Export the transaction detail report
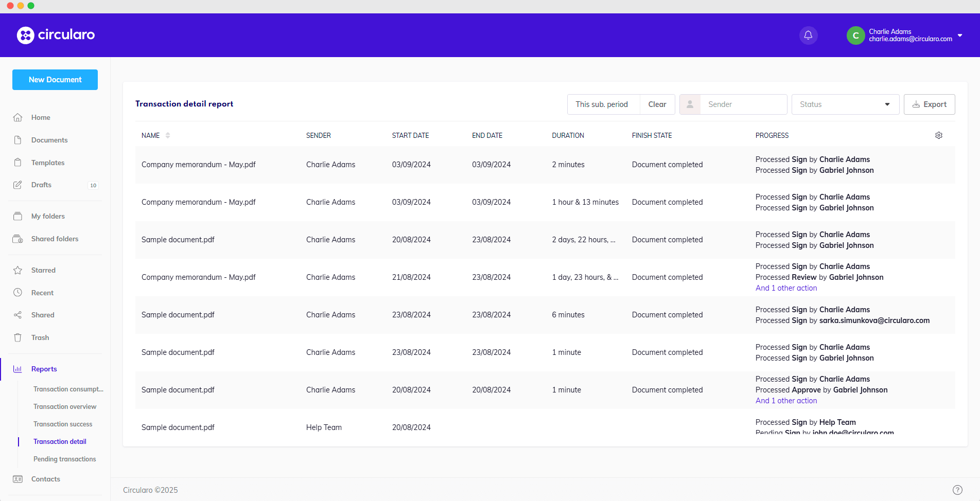Viewport: 980px width, 501px height. [x=929, y=104]
